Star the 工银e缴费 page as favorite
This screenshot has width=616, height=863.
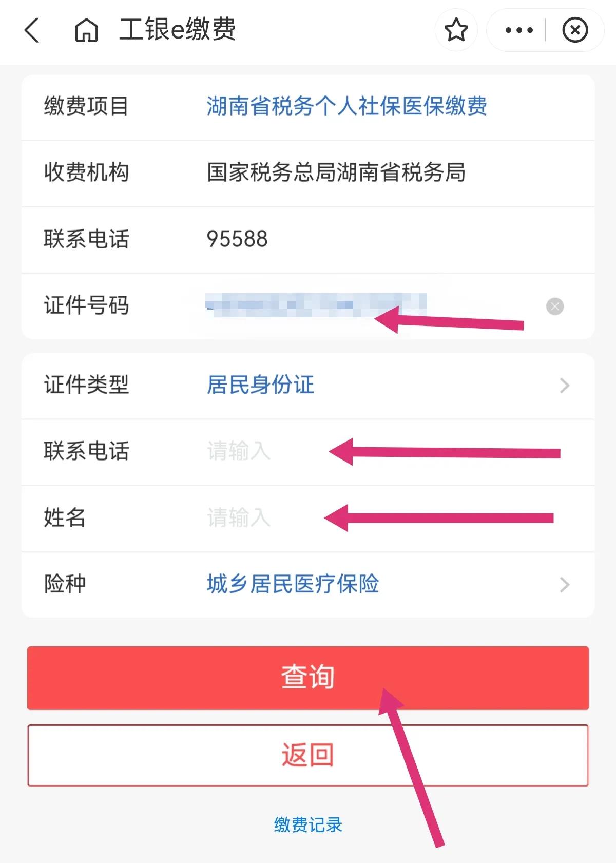456,30
